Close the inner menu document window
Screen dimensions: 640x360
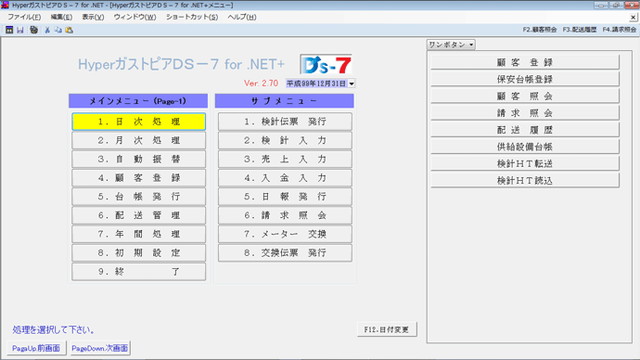coord(633,17)
